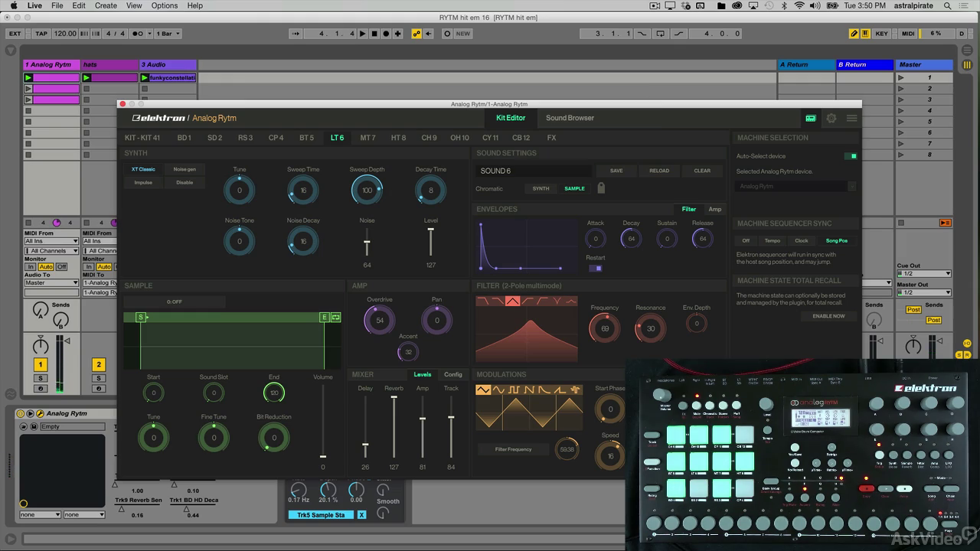The width and height of the screenshot is (980, 551).
Task: Toggle the Ableton metronome button
Action: 138,34
